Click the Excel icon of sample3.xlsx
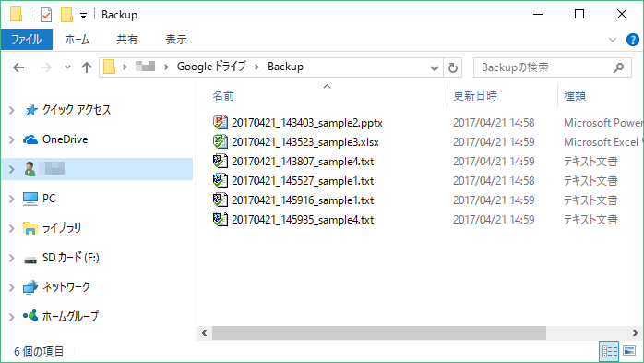The image size is (644, 363). click(x=221, y=141)
